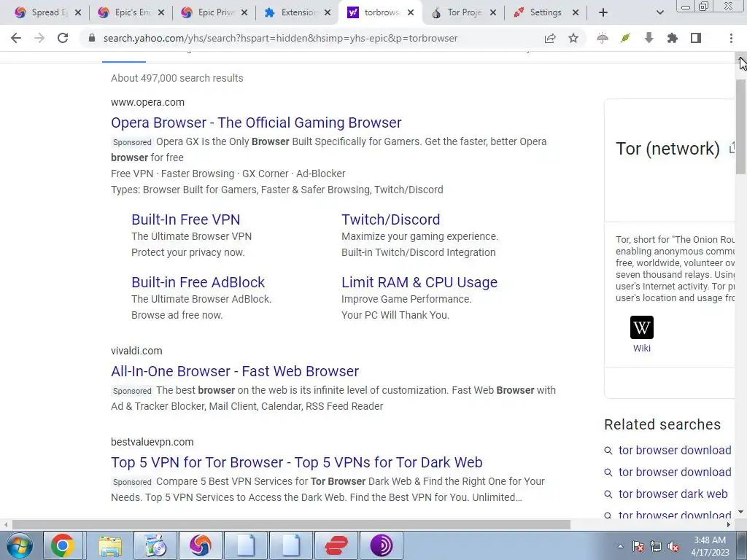This screenshot has height=560, width=747.
Task: Click the bestvaluevpn.com URL text
Action: [152, 442]
